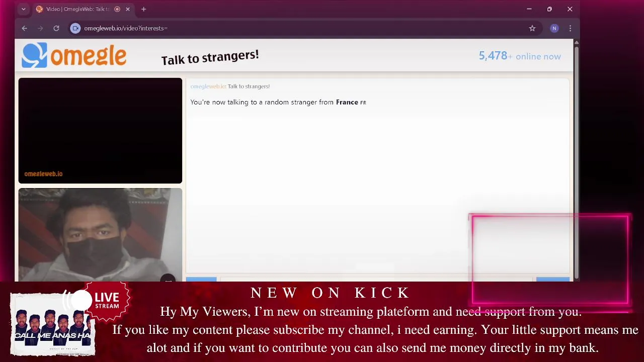
Task: Click the omegleweb.io link in chat log
Action: click(x=208, y=86)
